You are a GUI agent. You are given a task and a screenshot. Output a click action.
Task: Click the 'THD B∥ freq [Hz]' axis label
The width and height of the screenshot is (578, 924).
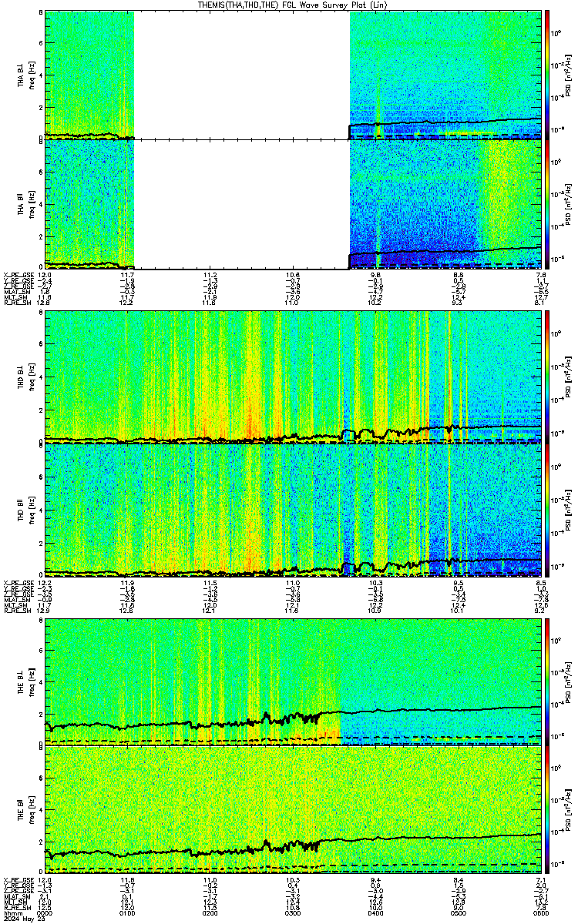pos(25,511)
